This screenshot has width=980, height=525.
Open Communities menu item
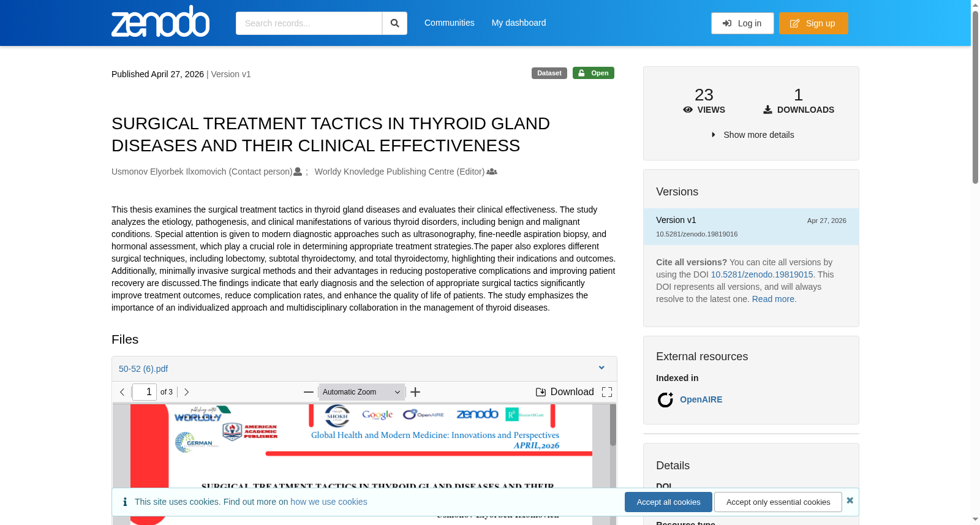click(450, 23)
